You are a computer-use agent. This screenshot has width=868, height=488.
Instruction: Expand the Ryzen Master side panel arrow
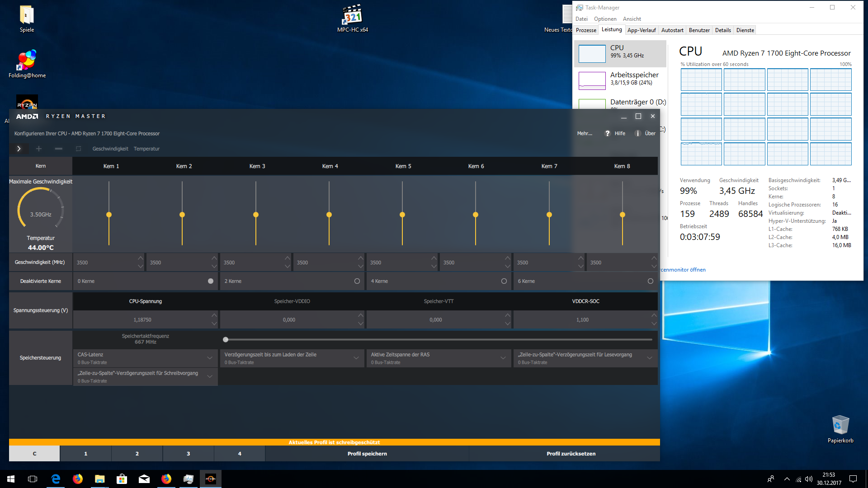coord(19,149)
